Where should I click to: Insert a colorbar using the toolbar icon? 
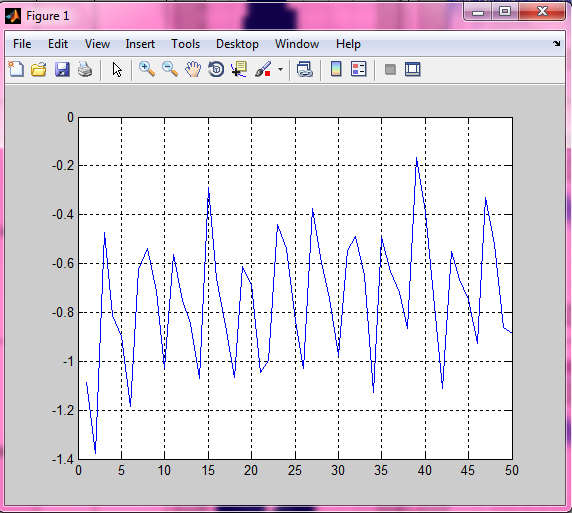[336, 69]
